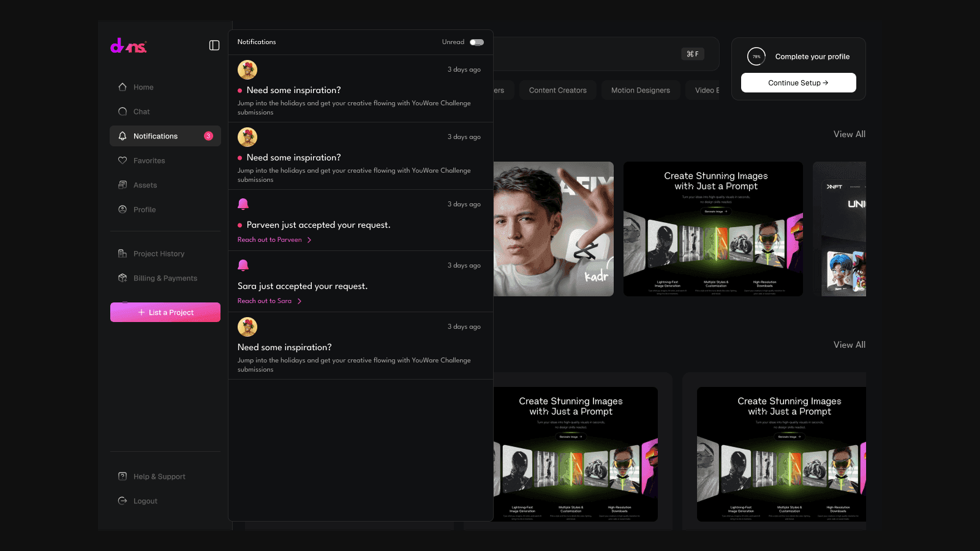Open the Billing & Payments box icon

(x=123, y=278)
